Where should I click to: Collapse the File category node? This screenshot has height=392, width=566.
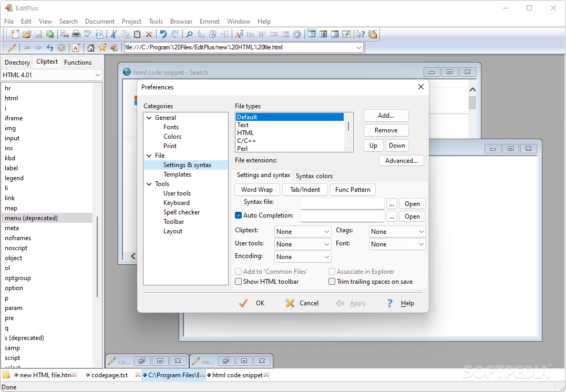point(149,156)
